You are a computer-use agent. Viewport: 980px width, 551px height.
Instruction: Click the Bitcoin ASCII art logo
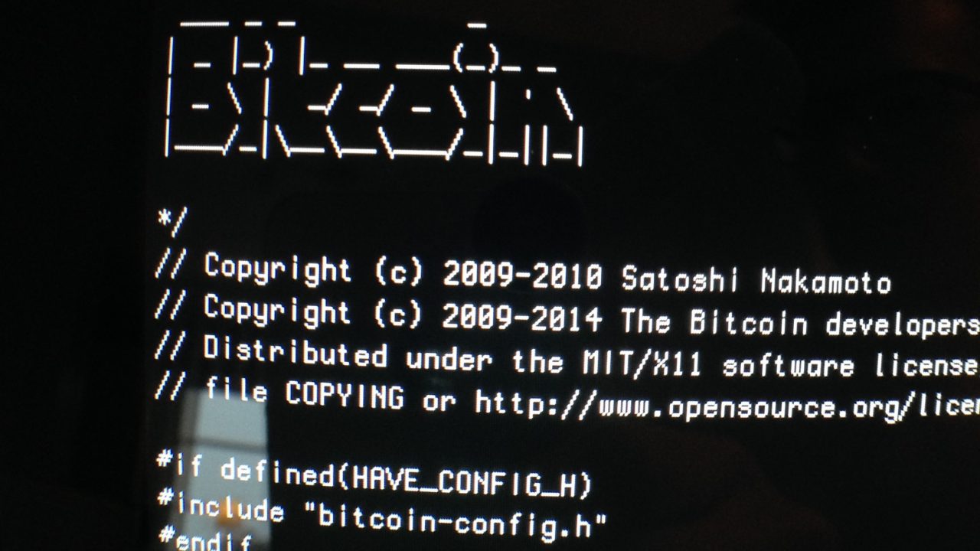374,92
